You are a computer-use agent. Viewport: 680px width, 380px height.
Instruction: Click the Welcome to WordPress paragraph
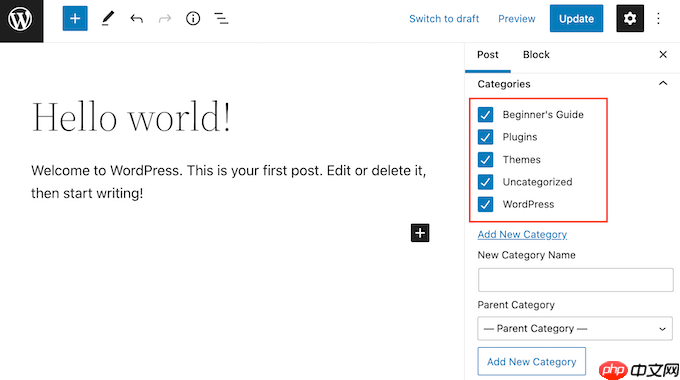(x=229, y=182)
